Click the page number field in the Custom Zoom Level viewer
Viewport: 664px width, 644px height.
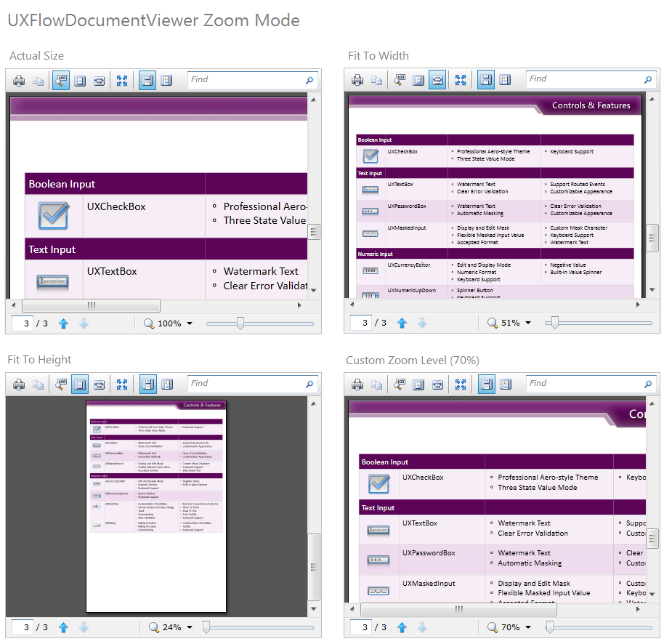361,627
